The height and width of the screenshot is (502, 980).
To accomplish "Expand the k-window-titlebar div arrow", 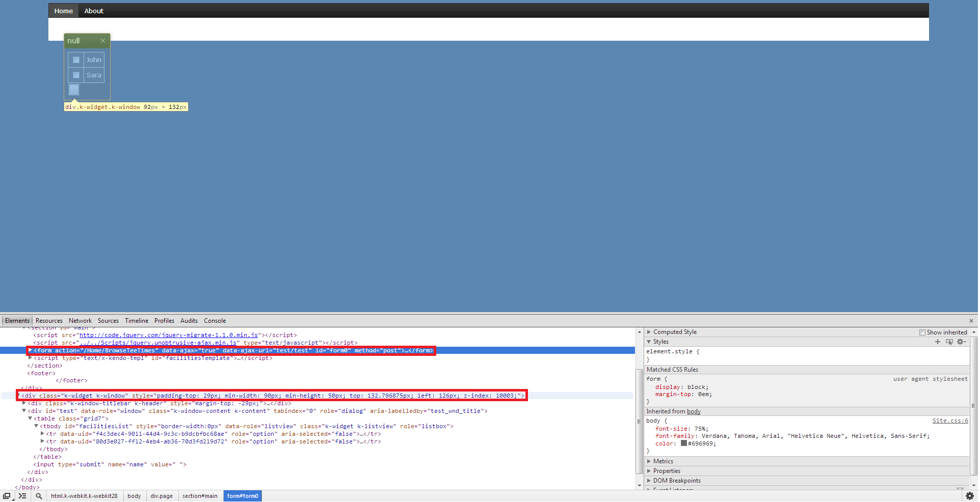I will click(24, 403).
